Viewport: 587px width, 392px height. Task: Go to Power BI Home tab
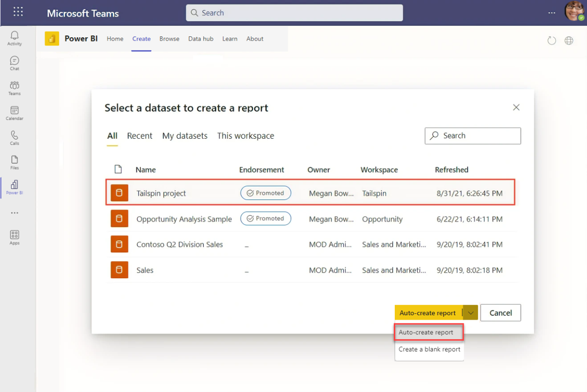(x=115, y=39)
